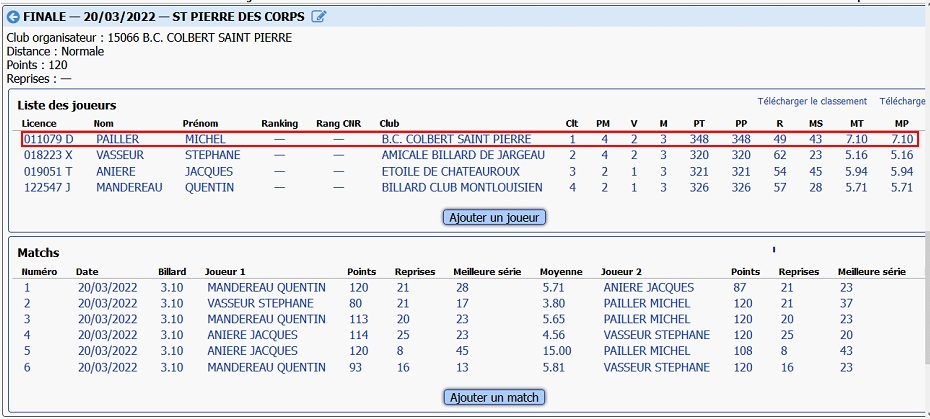Click the blue back arrow icon
The width and height of the screenshot is (930, 419).
coord(13,17)
